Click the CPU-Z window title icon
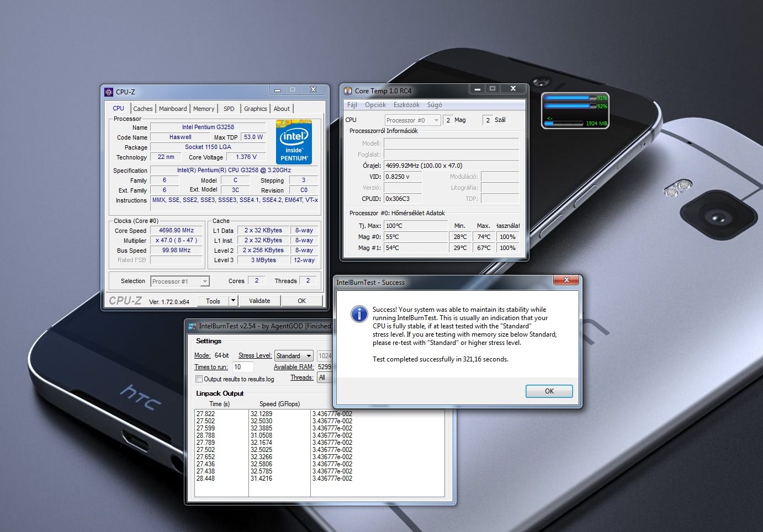Image resolution: width=763 pixels, height=532 pixels. (109, 92)
